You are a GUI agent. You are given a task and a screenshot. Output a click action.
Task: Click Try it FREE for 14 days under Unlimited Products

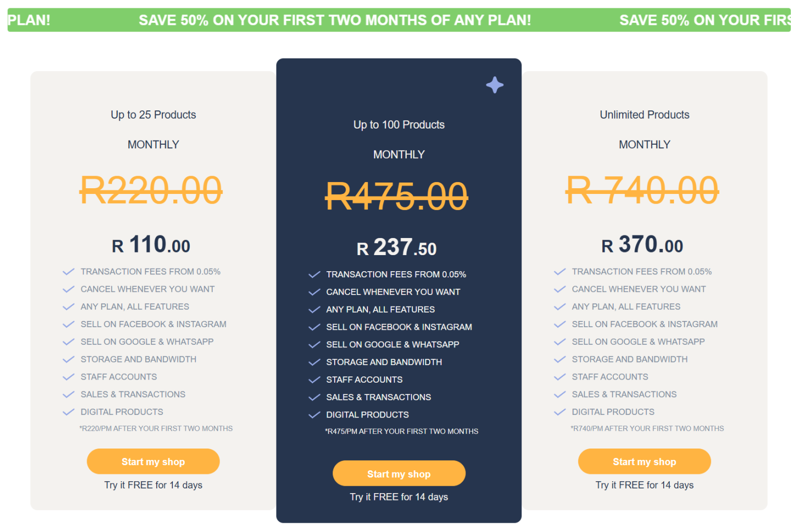[644, 484]
